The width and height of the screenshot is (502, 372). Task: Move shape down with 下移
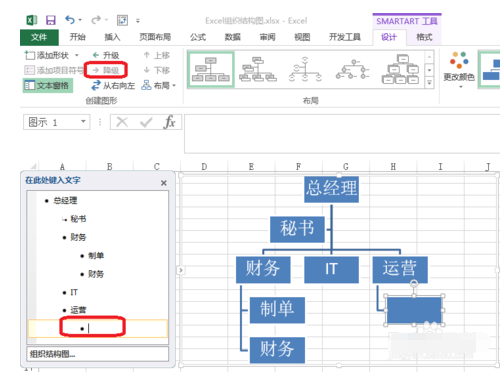[x=157, y=70]
